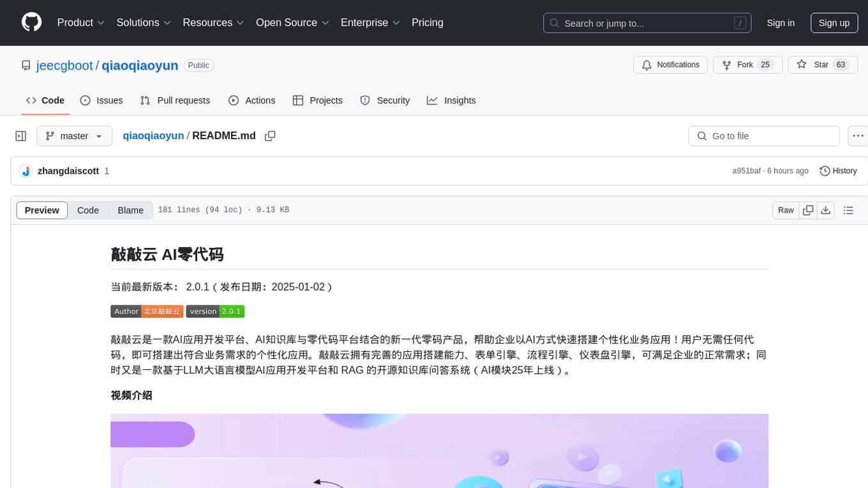The height and width of the screenshot is (488, 868).
Task: Expand the Open Source menu
Action: click(292, 22)
